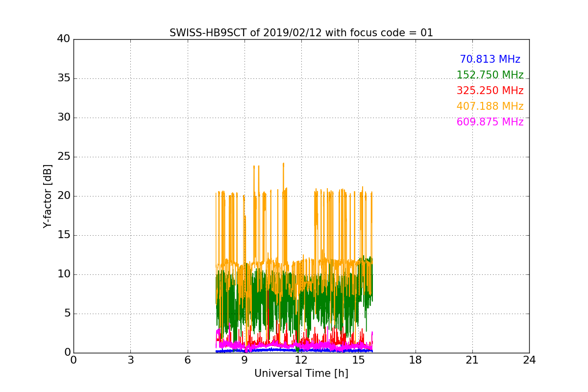
Task: Click the Y-factor [dB] axis label
Action: coord(48,196)
